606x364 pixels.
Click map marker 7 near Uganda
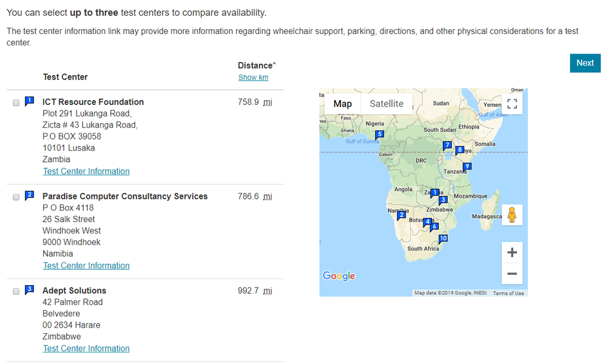click(x=447, y=146)
